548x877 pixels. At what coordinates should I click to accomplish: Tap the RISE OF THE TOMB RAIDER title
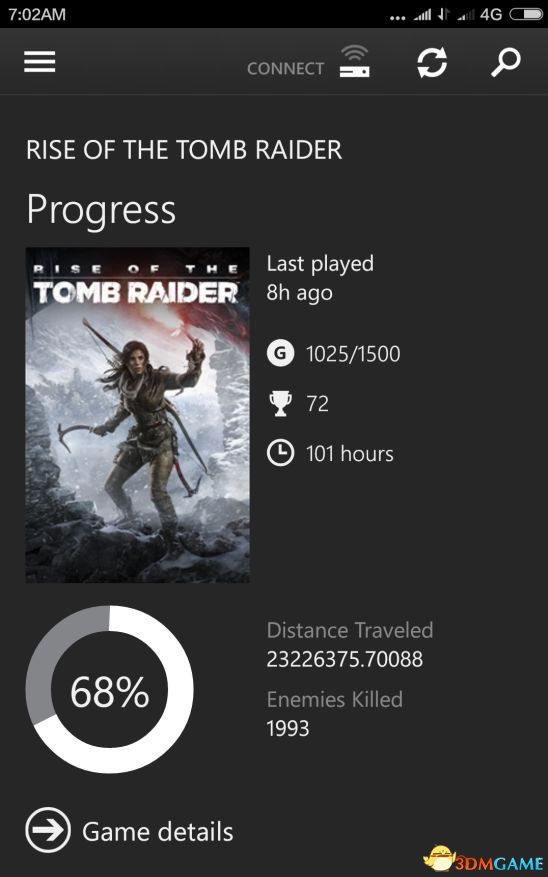click(x=184, y=150)
